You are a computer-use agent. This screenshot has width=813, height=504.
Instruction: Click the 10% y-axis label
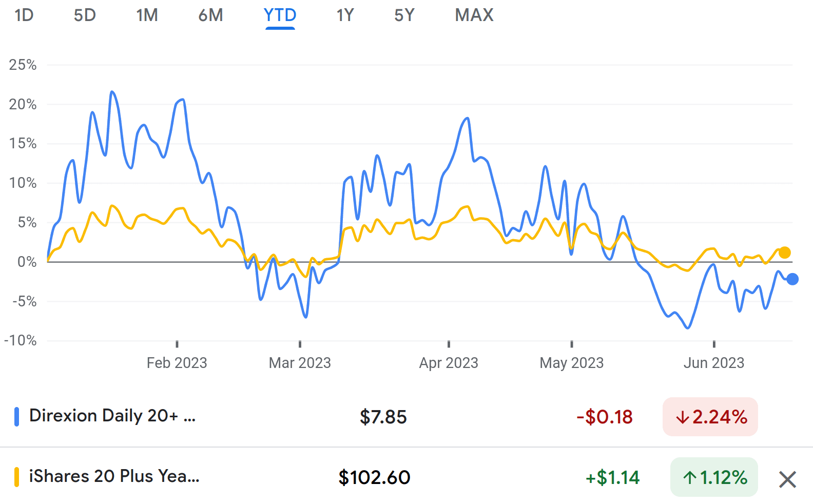pyautogui.click(x=23, y=183)
